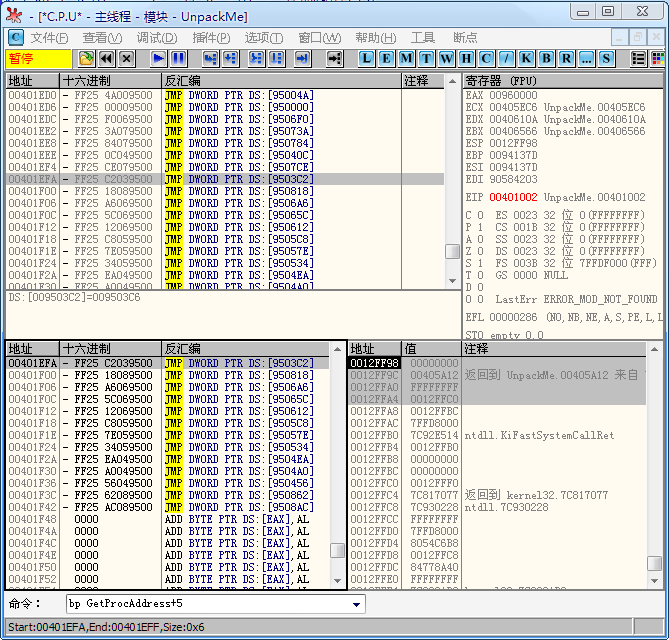Click the Open file toolbar icon
The image size is (669, 640).
pos(87,58)
